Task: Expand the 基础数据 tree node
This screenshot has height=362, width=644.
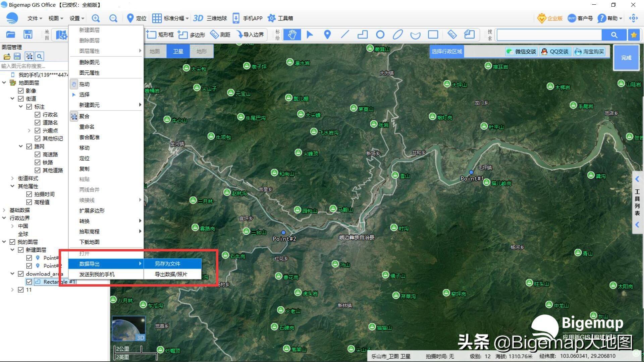Action: click(x=4, y=210)
